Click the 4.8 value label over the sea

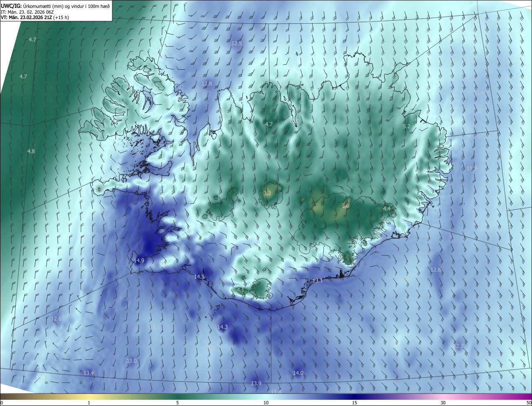(31, 152)
